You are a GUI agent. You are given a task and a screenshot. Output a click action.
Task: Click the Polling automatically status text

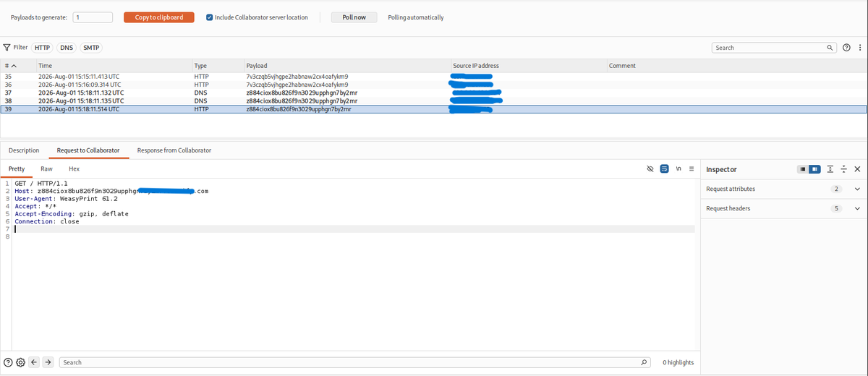(416, 17)
